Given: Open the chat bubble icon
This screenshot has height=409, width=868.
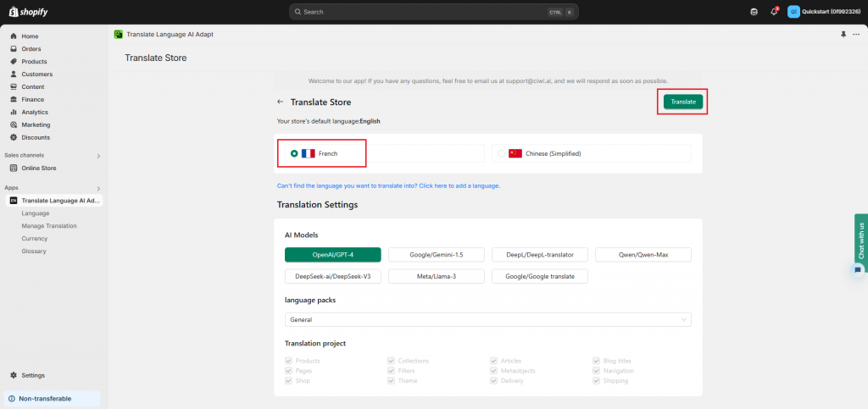Looking at the screenshot, I should (857, 269).
